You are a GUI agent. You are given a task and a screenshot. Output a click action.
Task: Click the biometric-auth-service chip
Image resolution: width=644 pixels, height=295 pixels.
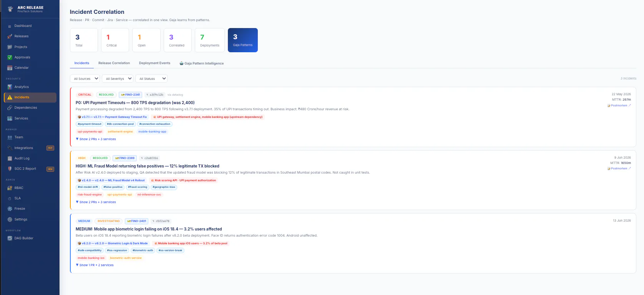[126, 258]
